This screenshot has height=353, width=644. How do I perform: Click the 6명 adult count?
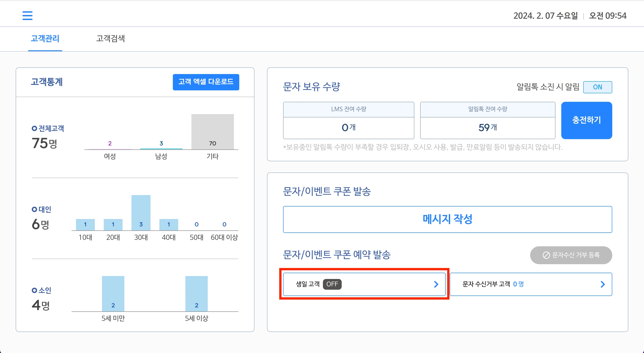[40, 224]
